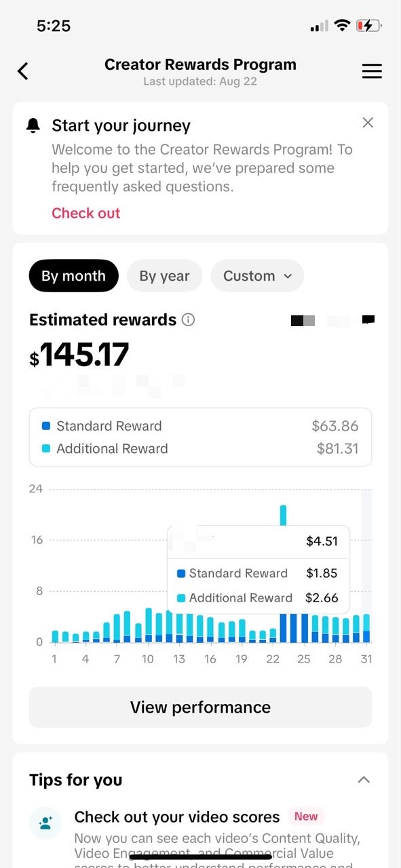Select the Additional Reward legend row
This screenshot has width=401, height=868.
pos(200,448)
